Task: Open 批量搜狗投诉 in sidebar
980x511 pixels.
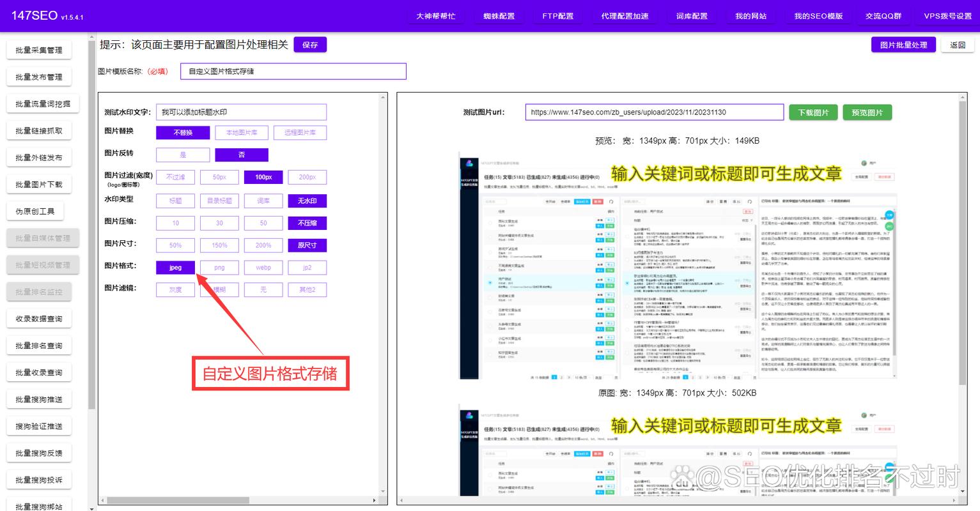Action: [x=39, y=480]
